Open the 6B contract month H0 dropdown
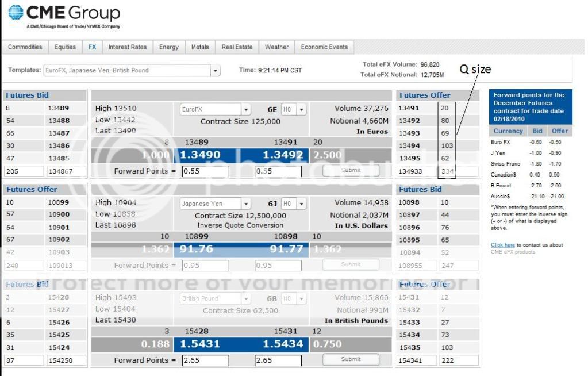The width and height of the screenshot is (588, 376). 301,299
